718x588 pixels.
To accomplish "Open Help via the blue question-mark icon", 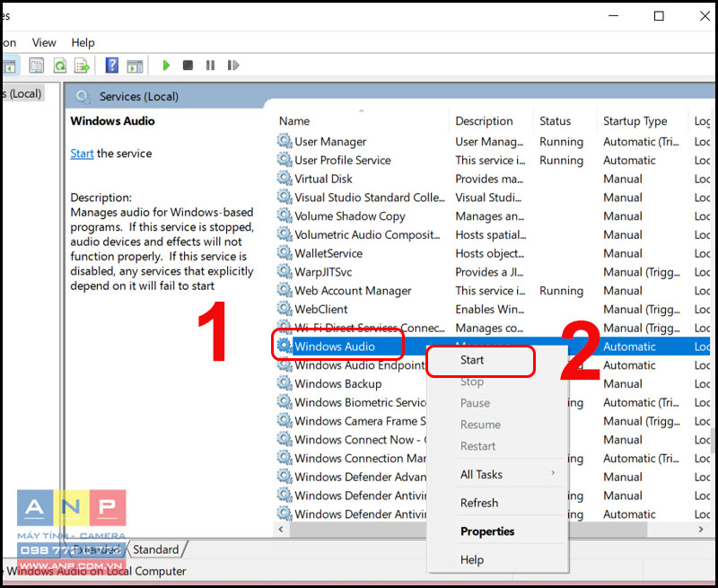I will click(111, 66).
